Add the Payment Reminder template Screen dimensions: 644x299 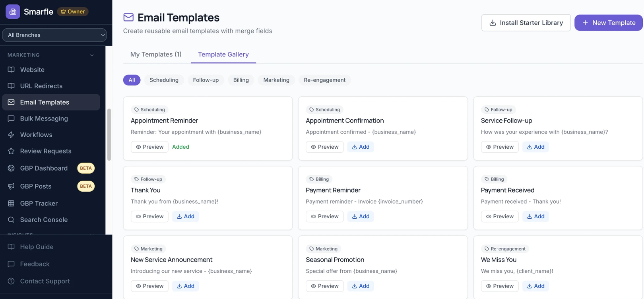point(361,216)
